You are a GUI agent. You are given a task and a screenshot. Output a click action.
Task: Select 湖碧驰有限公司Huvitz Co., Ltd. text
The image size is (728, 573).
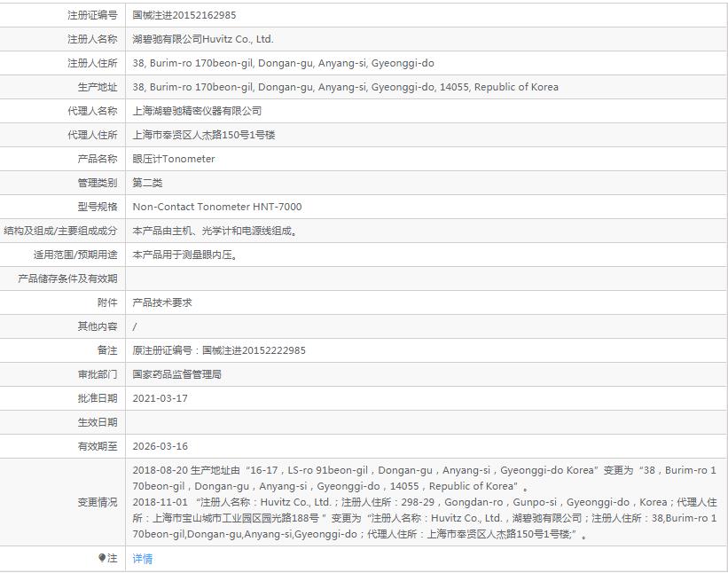203,39
